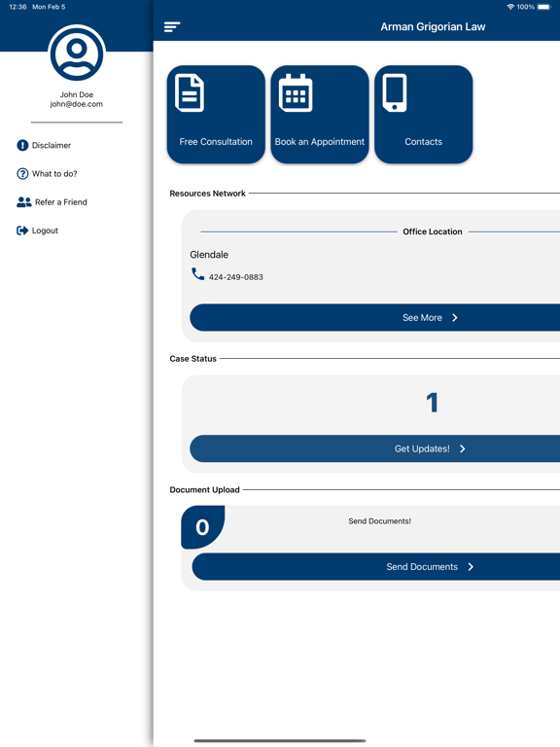Click the home indicator bar at bottom
This screenshot has width=560, height=747.
tap(280, 741)
